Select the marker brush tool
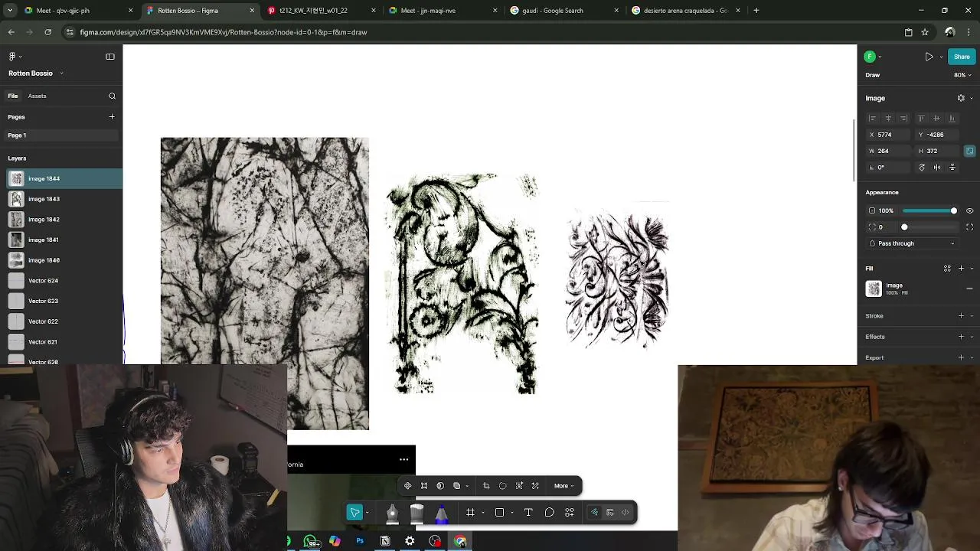The width and height of the screenshot is (980, 551). point(416,513)
